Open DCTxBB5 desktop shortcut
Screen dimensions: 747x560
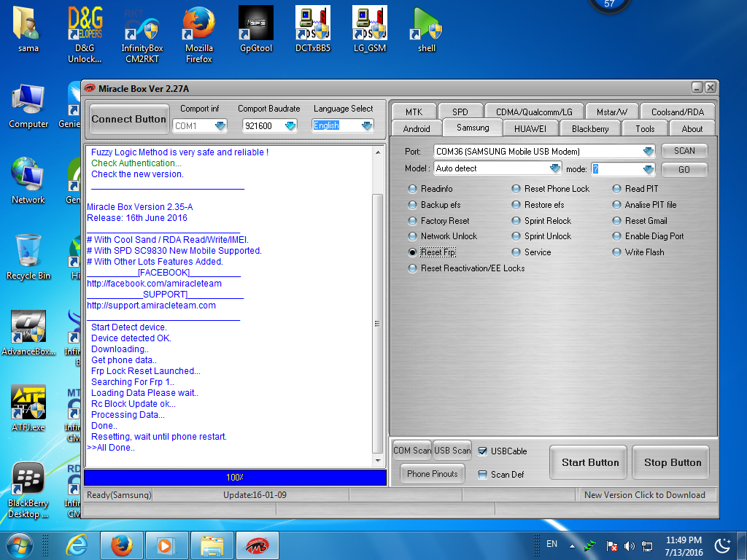click(x=312, y=28)
